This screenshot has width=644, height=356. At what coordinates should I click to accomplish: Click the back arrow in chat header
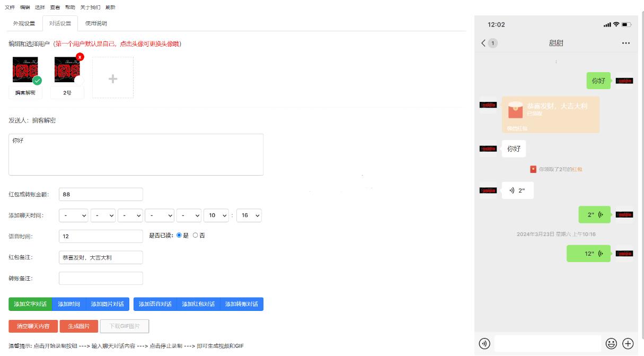point(483,43)
